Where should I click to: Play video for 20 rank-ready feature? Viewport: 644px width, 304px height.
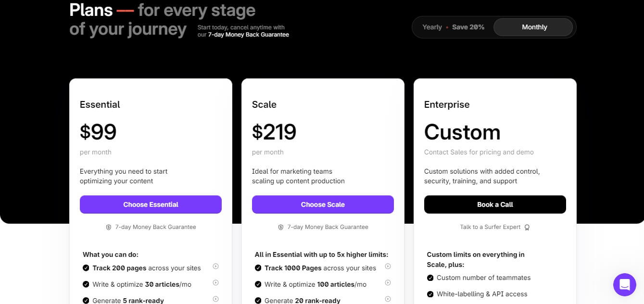(388, 299)
